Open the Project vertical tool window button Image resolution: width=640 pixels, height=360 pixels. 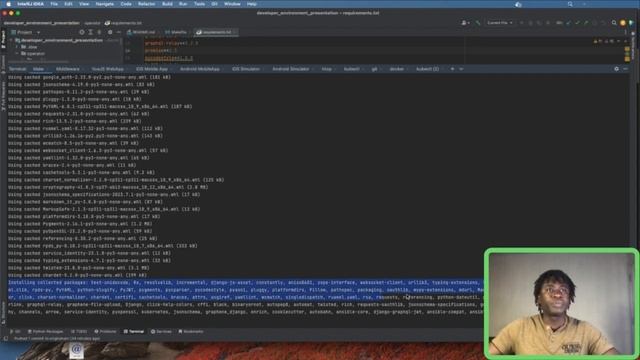click(3, 40)
